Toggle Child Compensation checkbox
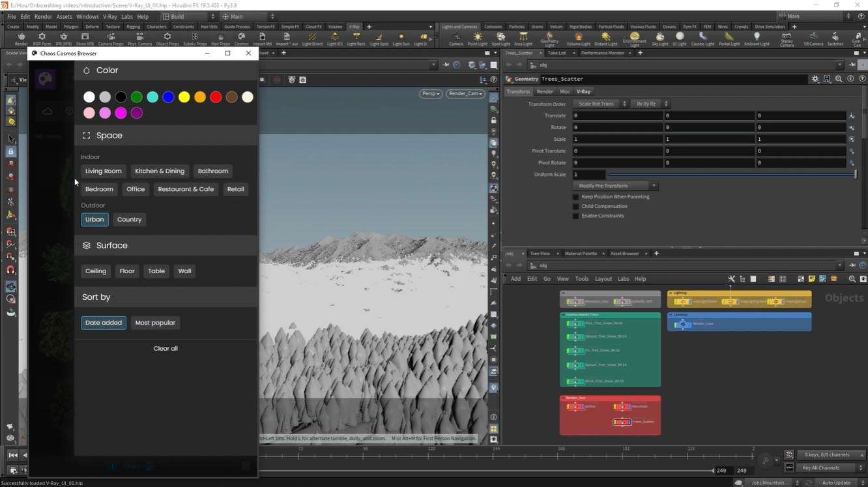The width and height of the screenshot is (868, 487). tap(575, 207)
